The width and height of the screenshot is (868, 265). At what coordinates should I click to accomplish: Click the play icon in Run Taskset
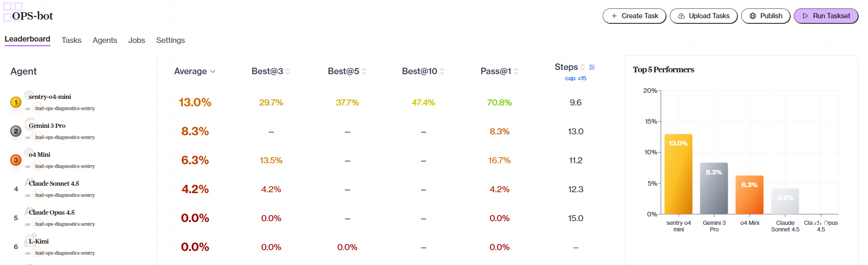pos(806,16)
